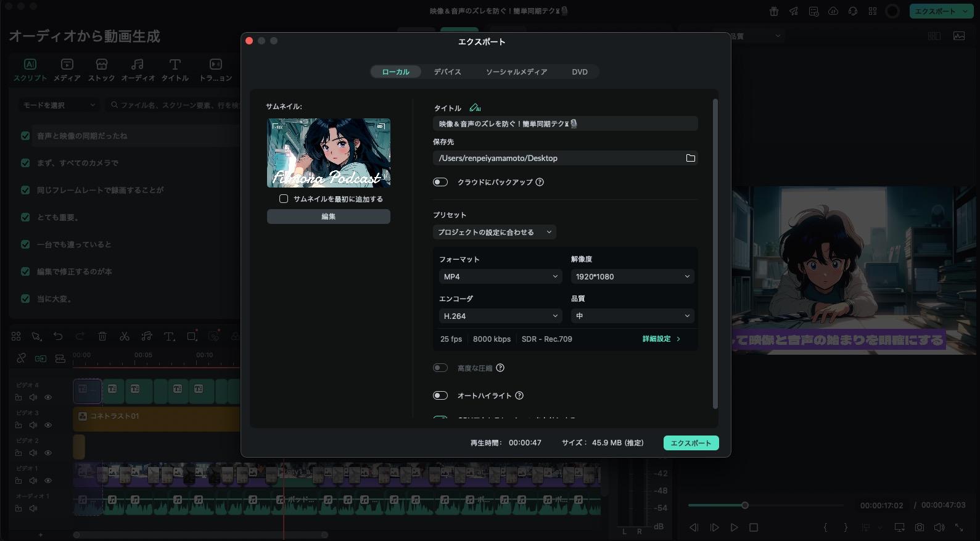Open the ストック panel icon
The height and width of the screenshot is (541, 980).
[102, 64]
